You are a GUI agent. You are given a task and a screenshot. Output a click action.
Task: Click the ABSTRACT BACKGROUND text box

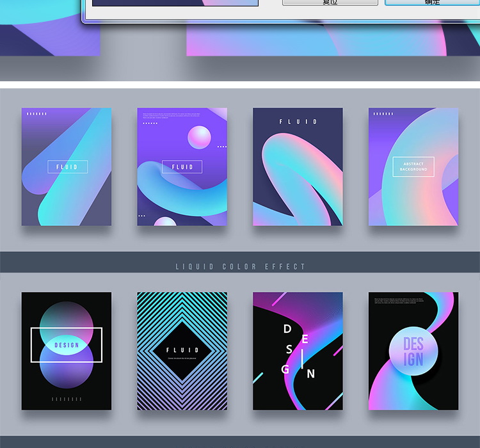coord(413,167)
